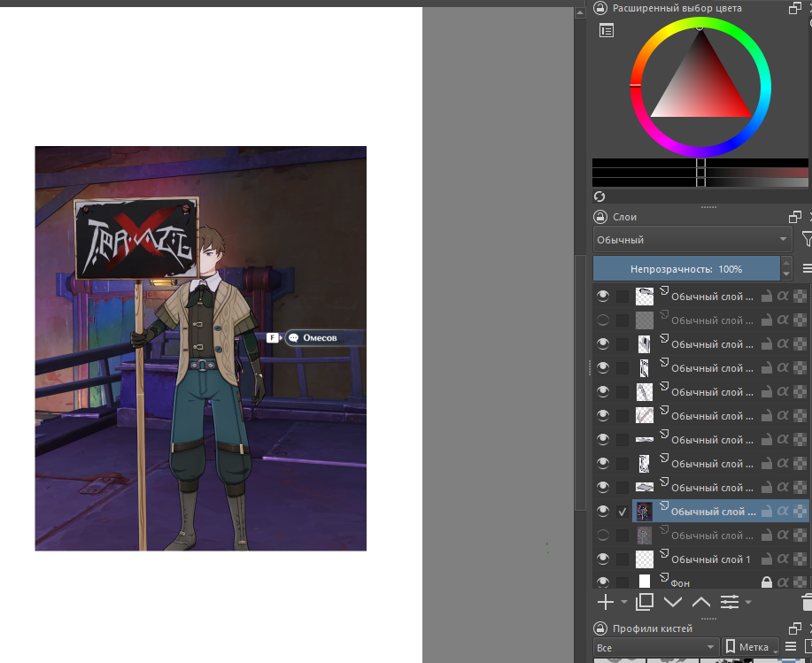812x663 pixels.
Task: Click the thumbnail of Обычный слой 1
Action: point(645,559)
